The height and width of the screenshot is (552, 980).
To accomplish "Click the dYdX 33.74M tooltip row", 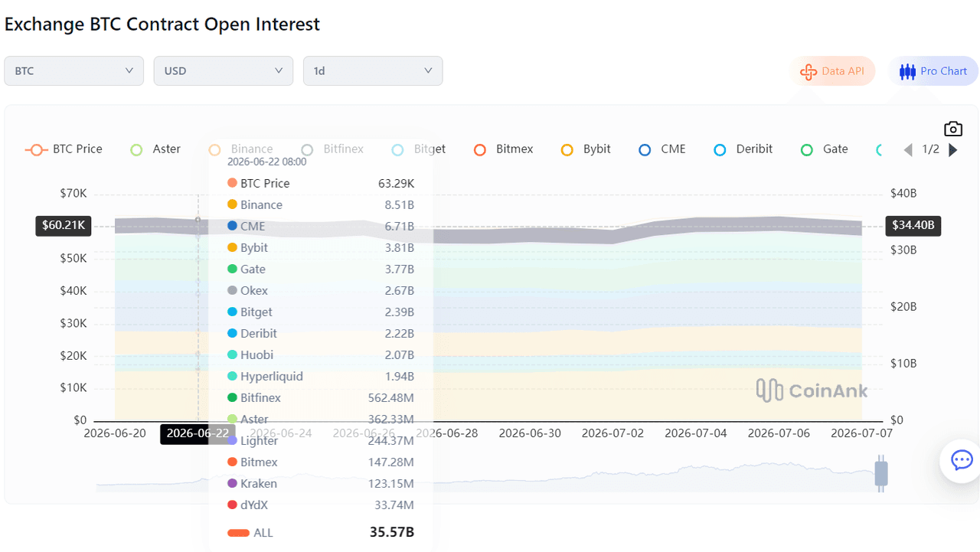I will point(321,505).
